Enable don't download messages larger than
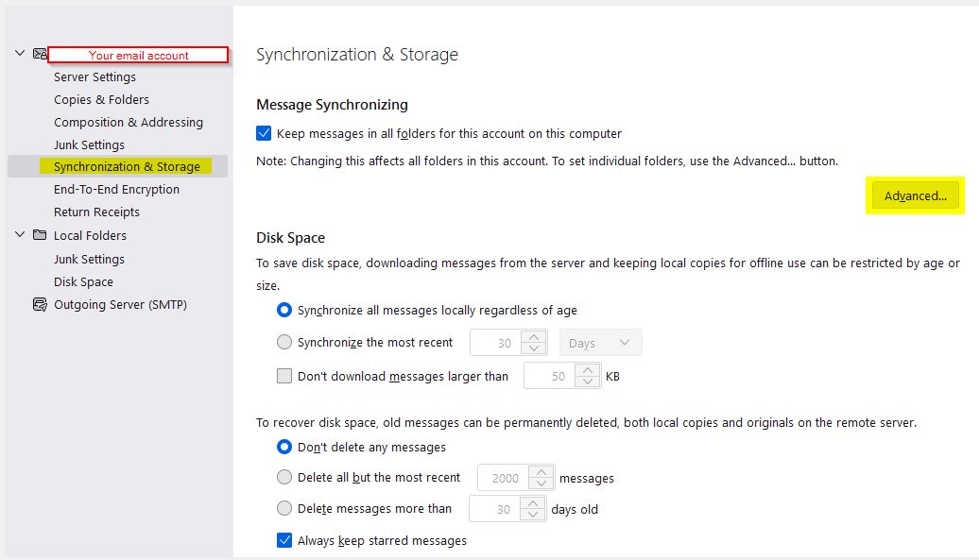The width and height of the screenshot is (979, 560). click(x=284, y=376)
